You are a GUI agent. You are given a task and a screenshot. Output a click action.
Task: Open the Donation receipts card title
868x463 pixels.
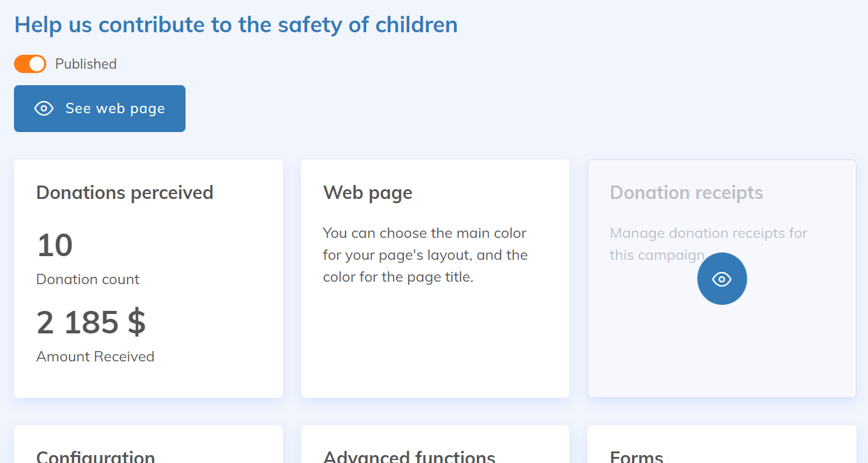[686, 193]
